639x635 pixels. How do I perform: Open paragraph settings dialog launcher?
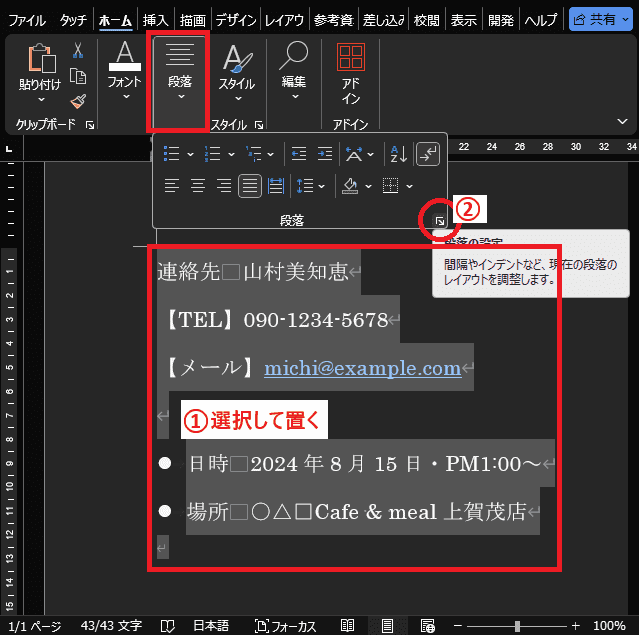coord(438,219)
